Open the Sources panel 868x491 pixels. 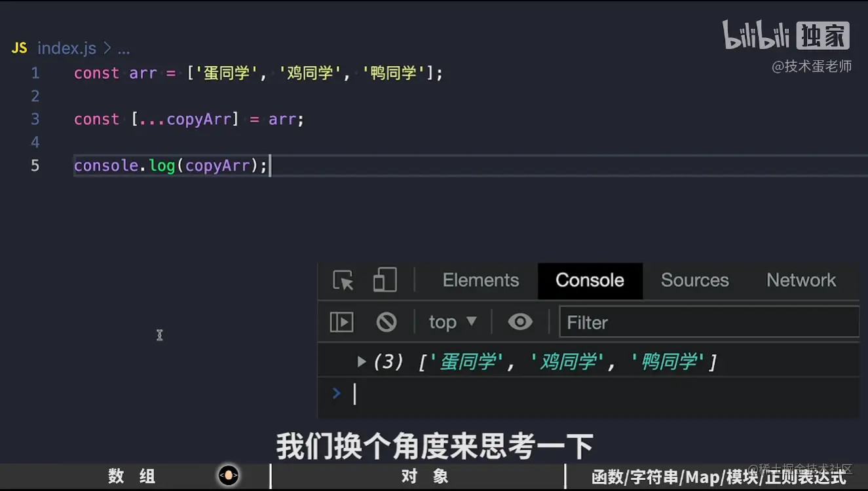pyautogui.click(x=694, y=280)
